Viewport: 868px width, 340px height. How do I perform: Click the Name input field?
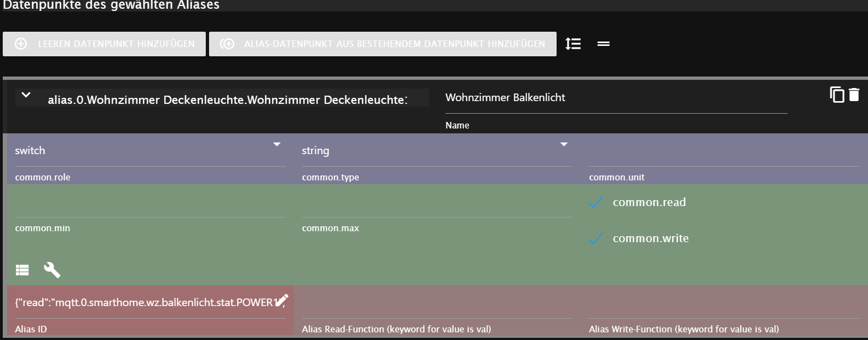point(616,98)
